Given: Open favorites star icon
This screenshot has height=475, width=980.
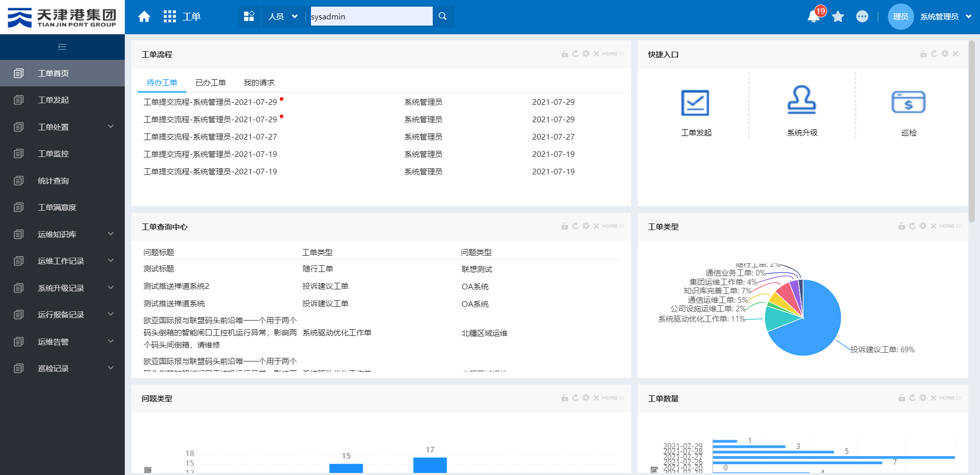Looking at the screenshot, I should point(838,17).
